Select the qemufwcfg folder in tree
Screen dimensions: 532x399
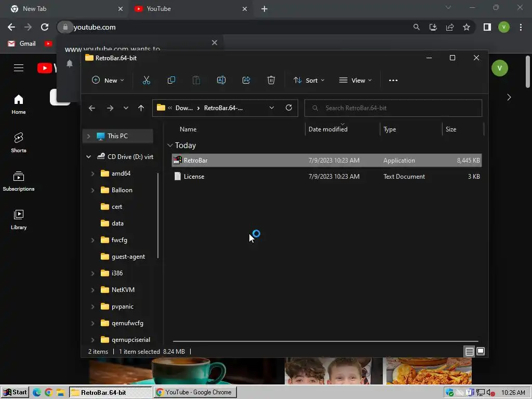pos(127,323)
